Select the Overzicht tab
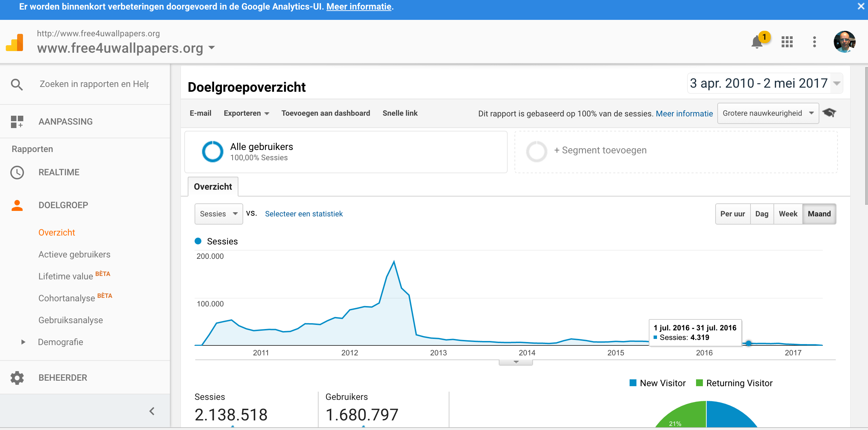 pyautogui.click(x=213, y=187)
